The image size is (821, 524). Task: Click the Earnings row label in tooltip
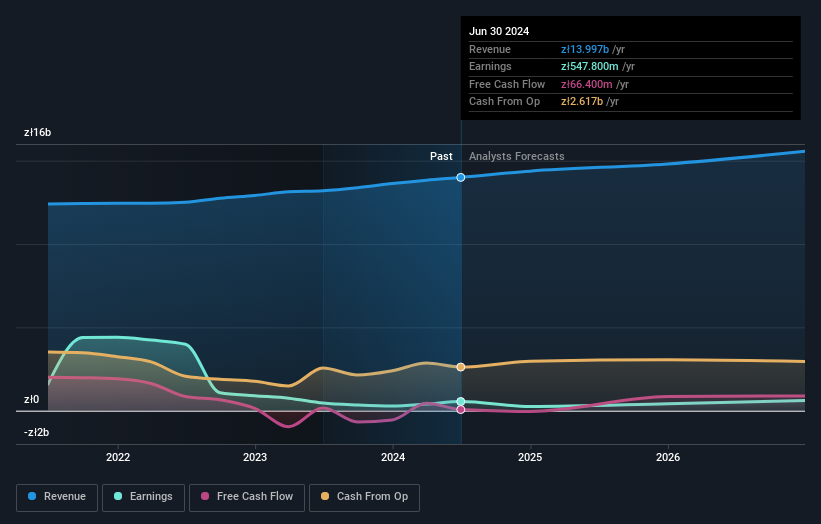coord(490,66)
